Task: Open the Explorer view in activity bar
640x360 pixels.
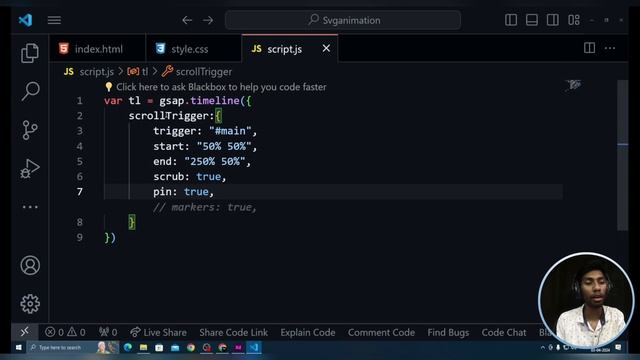Action: pyautogui.click(x=30, y=53)
